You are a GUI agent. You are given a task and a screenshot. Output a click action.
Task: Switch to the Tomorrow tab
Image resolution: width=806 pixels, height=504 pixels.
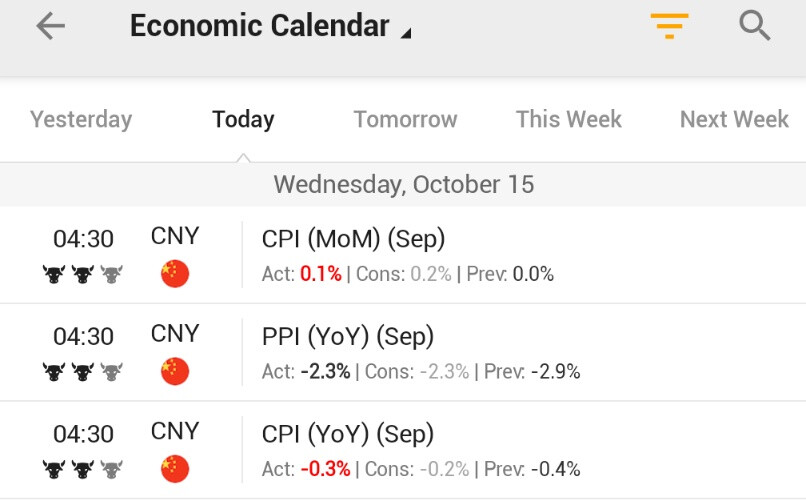pyautogui.click(x=405, y=120)
